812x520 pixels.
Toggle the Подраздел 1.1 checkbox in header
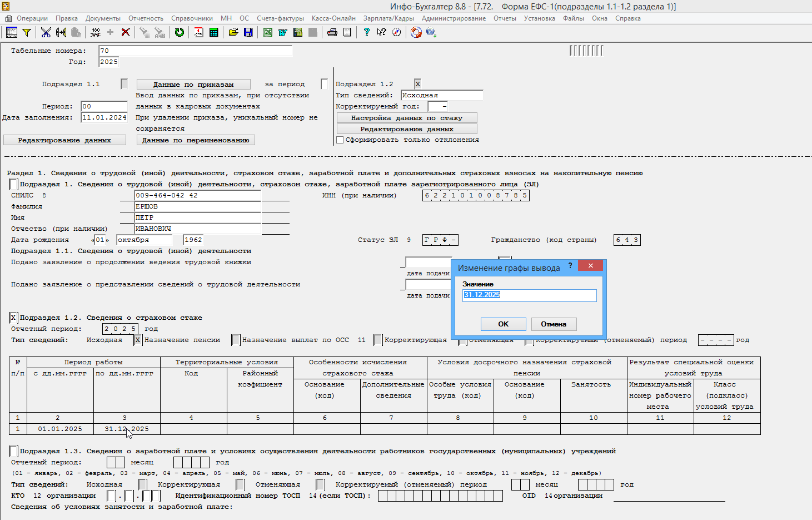pyautogui.click(x=124, y=84)
